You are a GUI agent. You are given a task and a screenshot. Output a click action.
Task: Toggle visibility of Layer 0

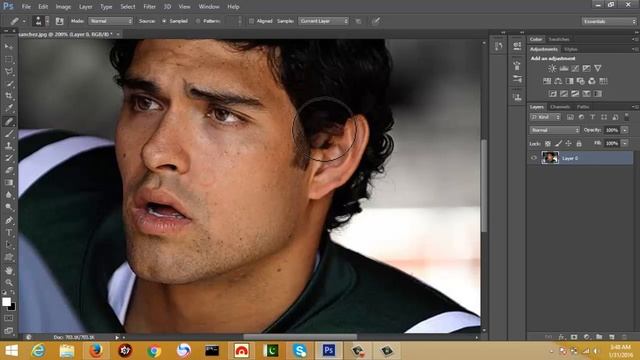[x=533, y=158]
